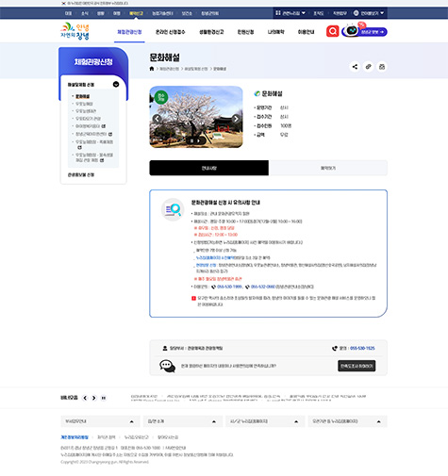448x476 pixels.
Task: Play the photo carousel slideshow
Action: click(199, 141)
